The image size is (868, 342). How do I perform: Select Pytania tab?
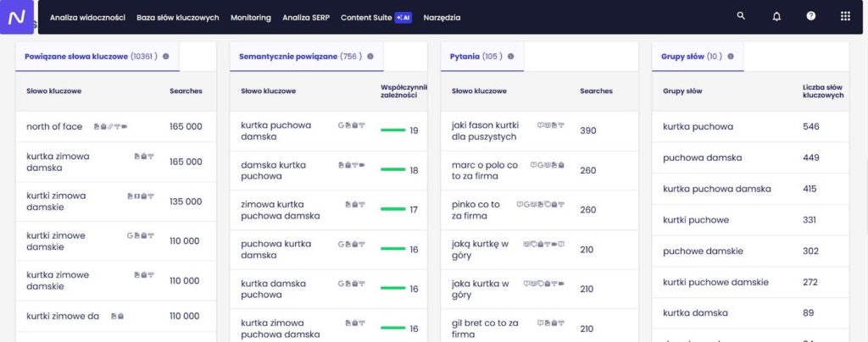482,57
